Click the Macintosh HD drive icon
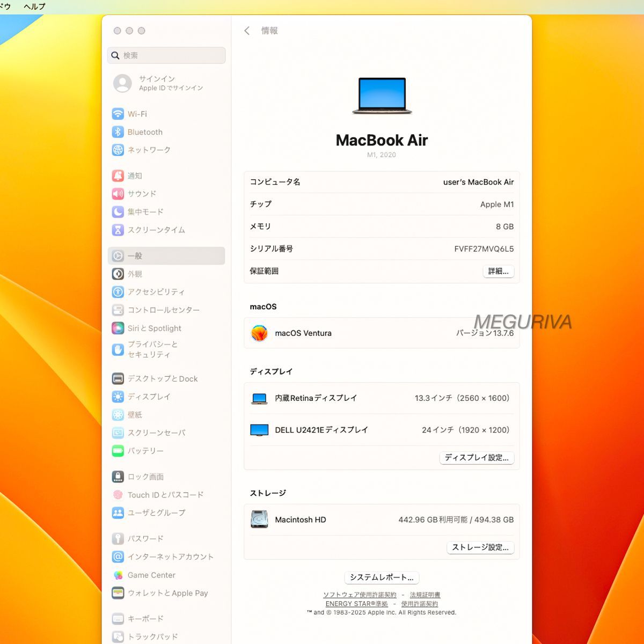Screen dimensions: 644x644 [259, 519]
